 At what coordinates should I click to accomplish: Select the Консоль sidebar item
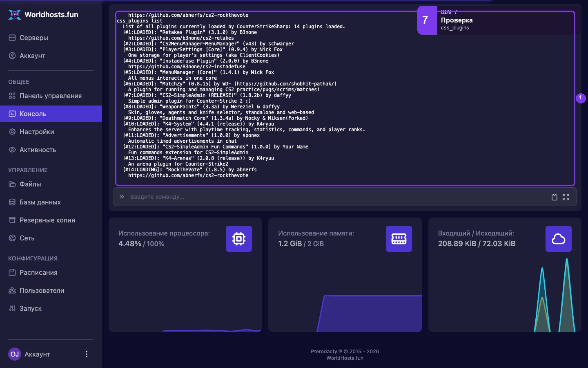pos(51,114)
